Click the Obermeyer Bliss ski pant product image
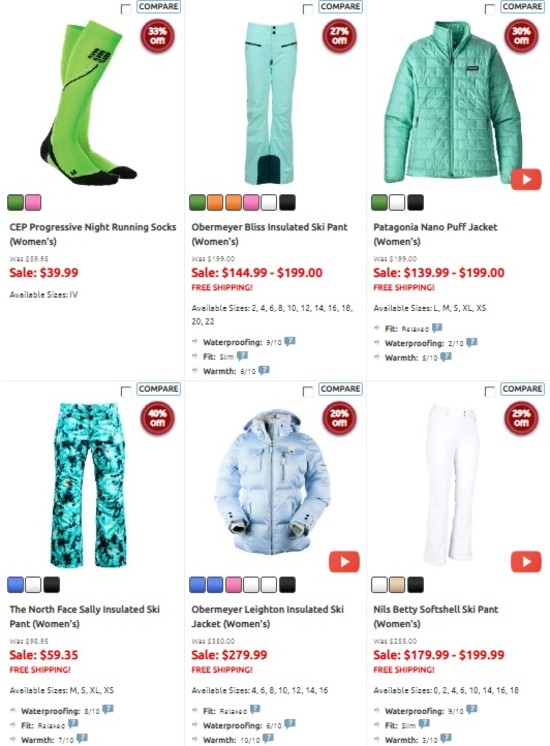 270,103
